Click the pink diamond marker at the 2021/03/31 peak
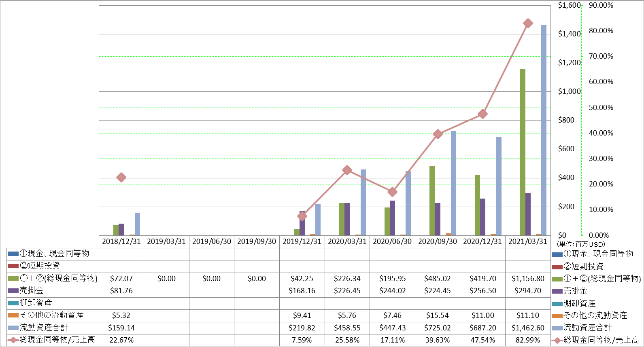 [x=528, y=23]
